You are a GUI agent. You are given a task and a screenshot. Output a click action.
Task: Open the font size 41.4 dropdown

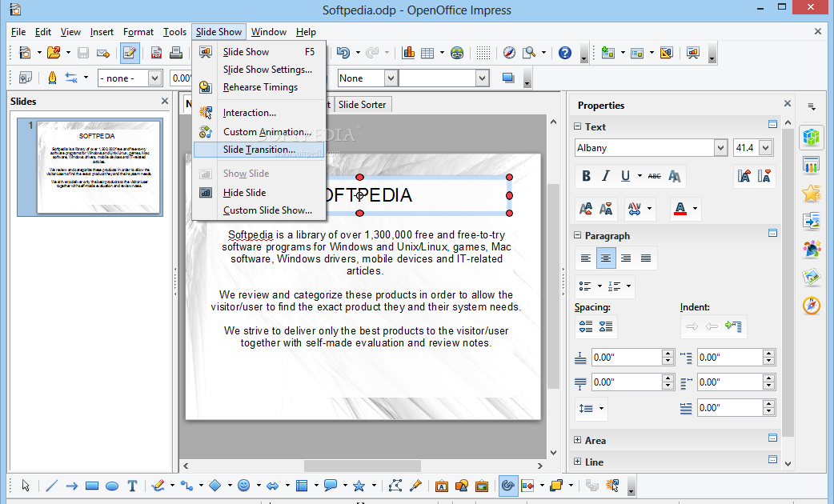point(765,148)
